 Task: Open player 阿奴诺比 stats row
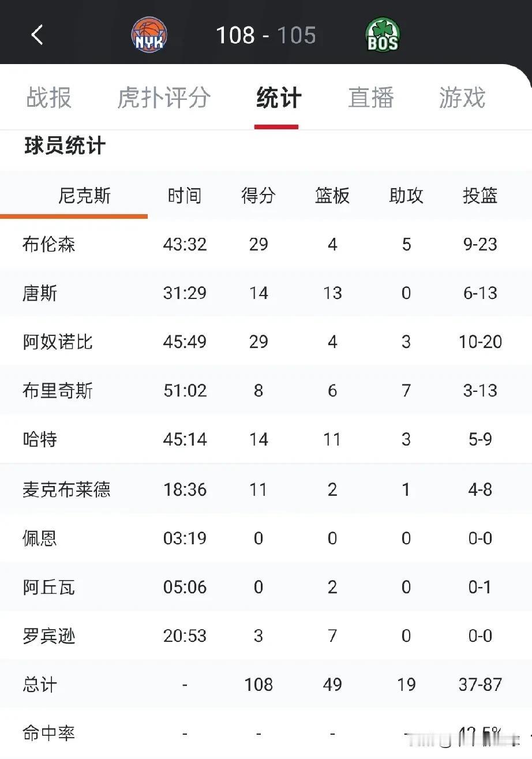pyautogui.click(x=266, y=342)
